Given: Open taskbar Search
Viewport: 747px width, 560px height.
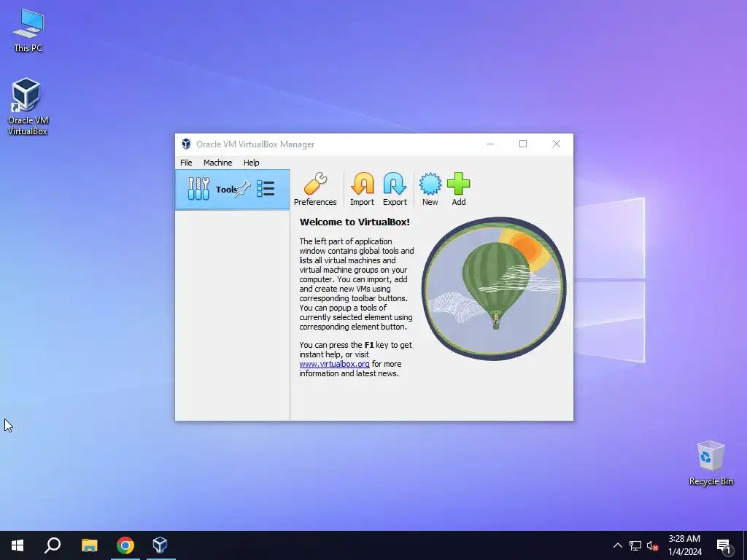Looking at the screenshot, I should click(53, 545).
